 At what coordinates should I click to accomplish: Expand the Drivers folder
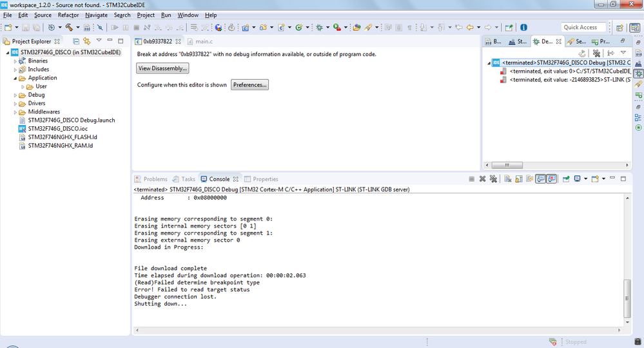(x=15, y=103)
